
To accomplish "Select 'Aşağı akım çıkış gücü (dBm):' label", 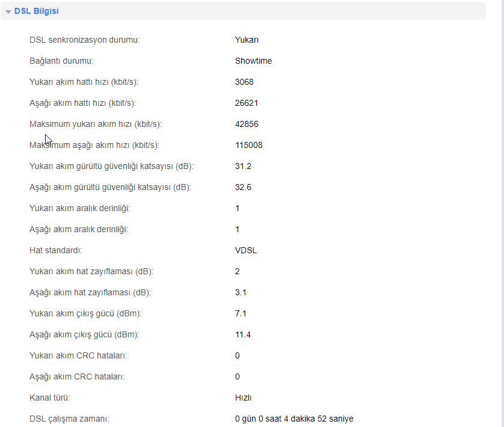I will click(x=84, y=335).
